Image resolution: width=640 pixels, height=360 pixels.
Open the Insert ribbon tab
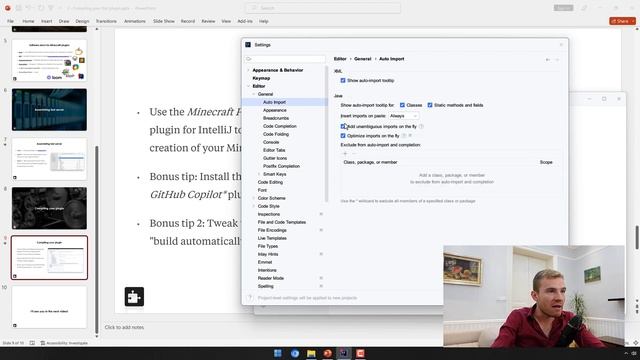(47, 21)
